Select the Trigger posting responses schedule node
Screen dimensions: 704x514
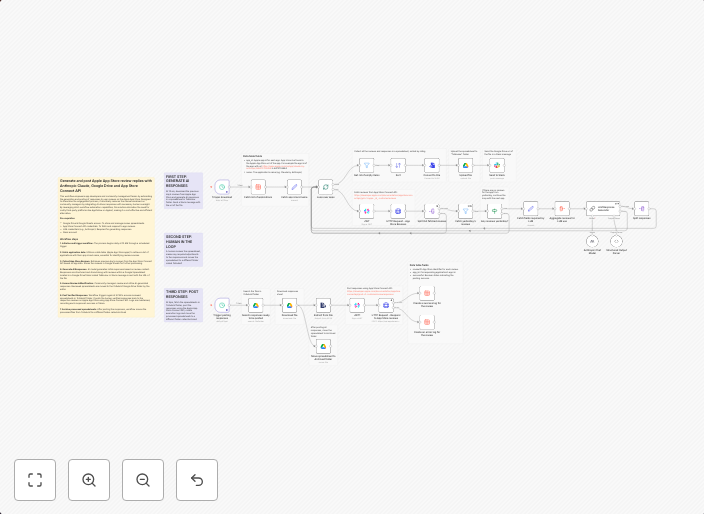(222, 305)
